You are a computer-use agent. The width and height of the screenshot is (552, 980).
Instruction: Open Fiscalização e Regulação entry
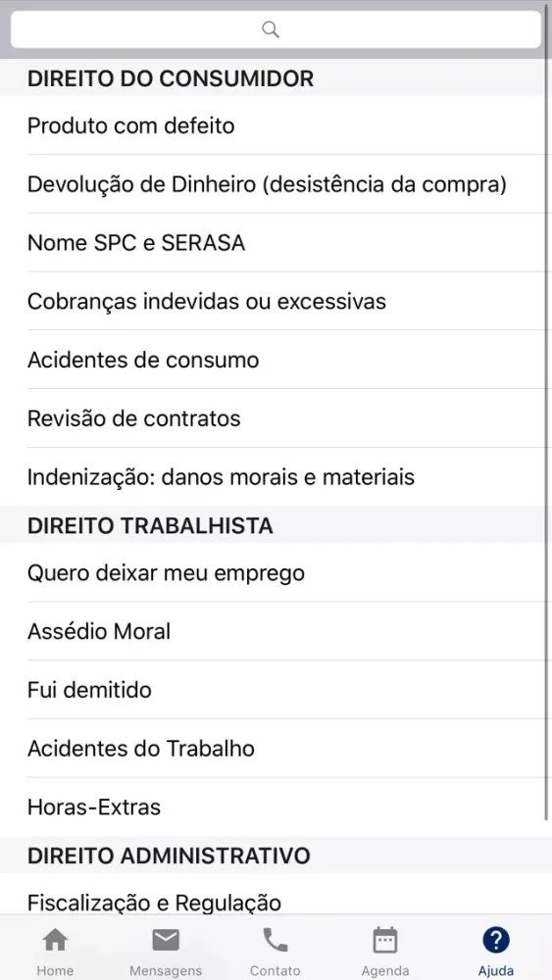click(276, 897)
